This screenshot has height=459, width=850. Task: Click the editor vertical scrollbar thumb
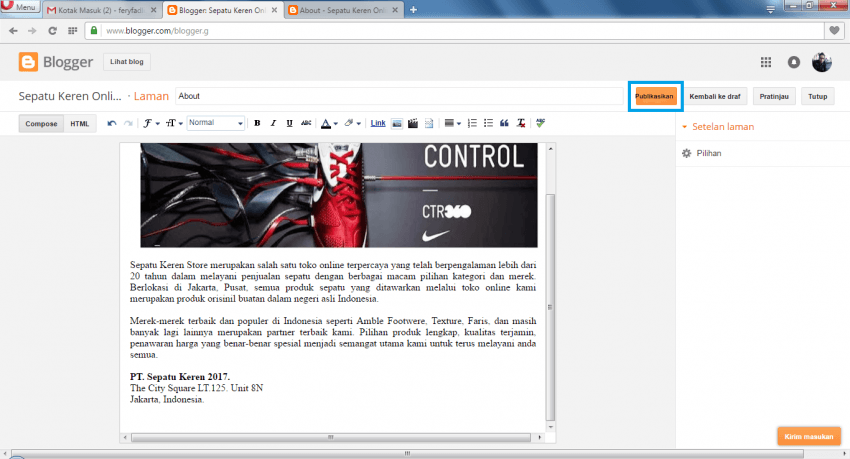pos(550,307)
